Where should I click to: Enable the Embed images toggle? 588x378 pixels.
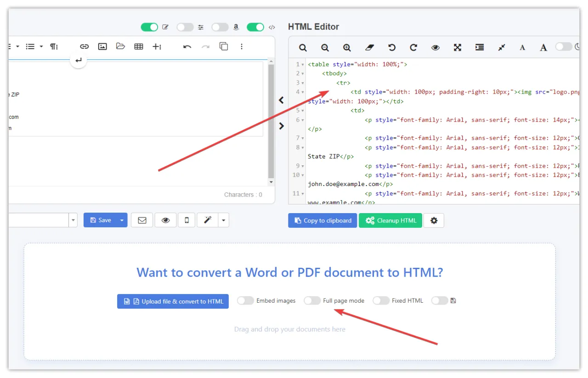pos(245,300)
